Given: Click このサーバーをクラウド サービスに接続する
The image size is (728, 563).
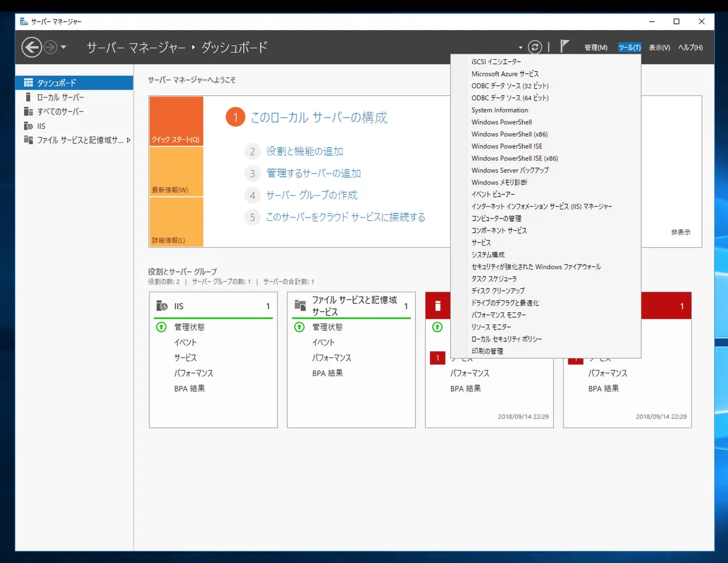Looking at the screenshot, I should pyautogui.click(x=345, y=217).
